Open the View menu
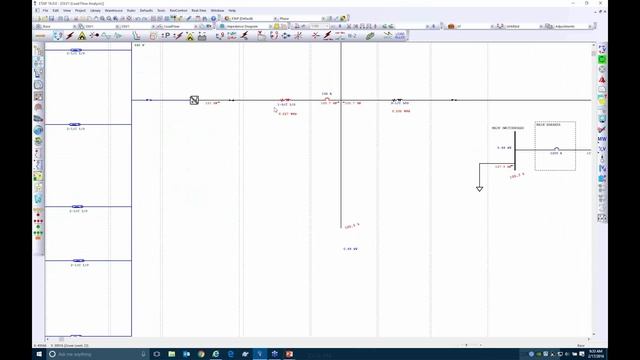The height and width of the screenshot is (360, 640). point(67,11)
